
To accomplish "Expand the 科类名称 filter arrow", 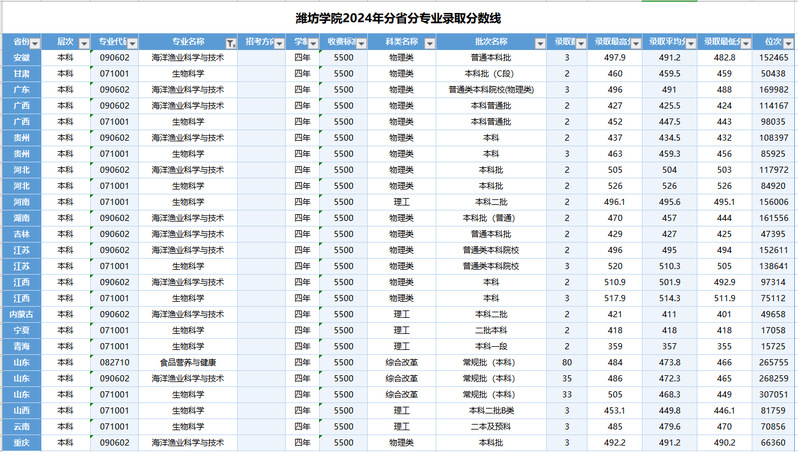I will pyautogui.click(x=428, y=43).
